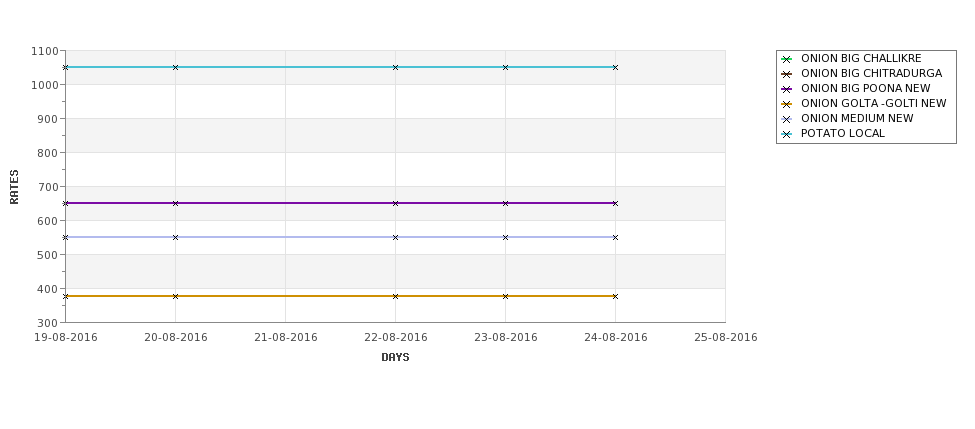Click the 25-08-2016 date axis label
This screenshot has width=975, height=429.
click(x=726, y=338)
